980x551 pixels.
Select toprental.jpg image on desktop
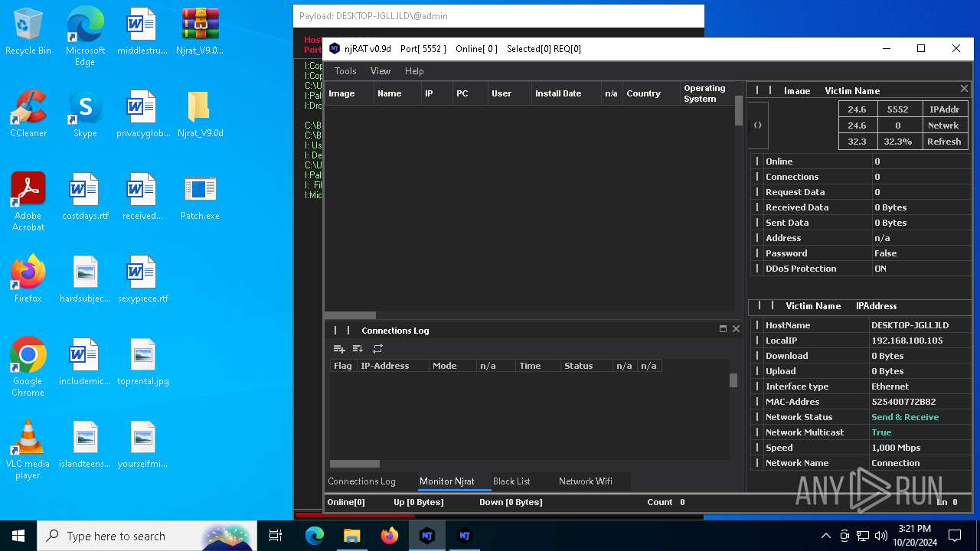(142, 363)
